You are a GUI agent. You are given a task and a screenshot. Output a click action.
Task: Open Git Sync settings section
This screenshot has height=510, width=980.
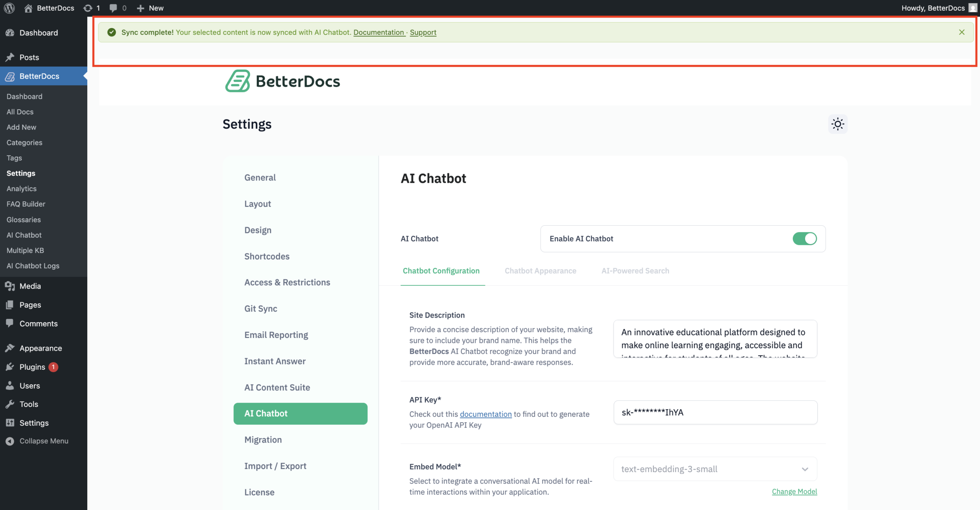[x=261, y=308]
